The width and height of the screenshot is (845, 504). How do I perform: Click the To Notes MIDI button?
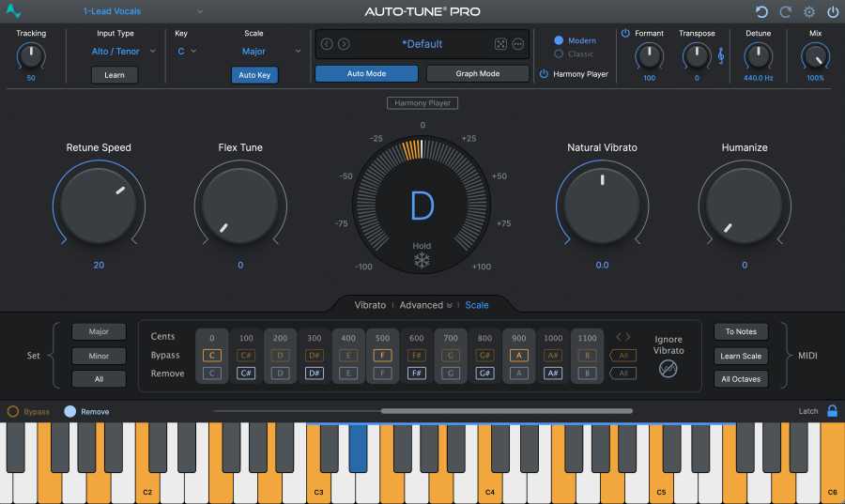coord(741,331)
